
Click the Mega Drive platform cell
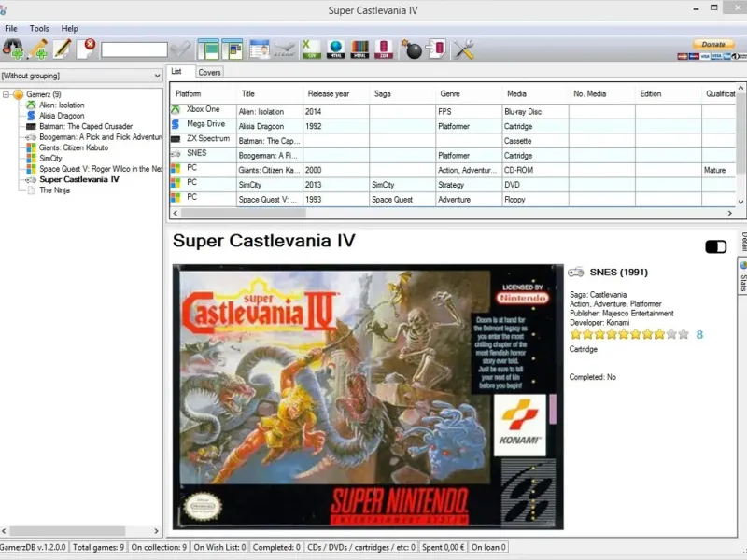point(204,124)
